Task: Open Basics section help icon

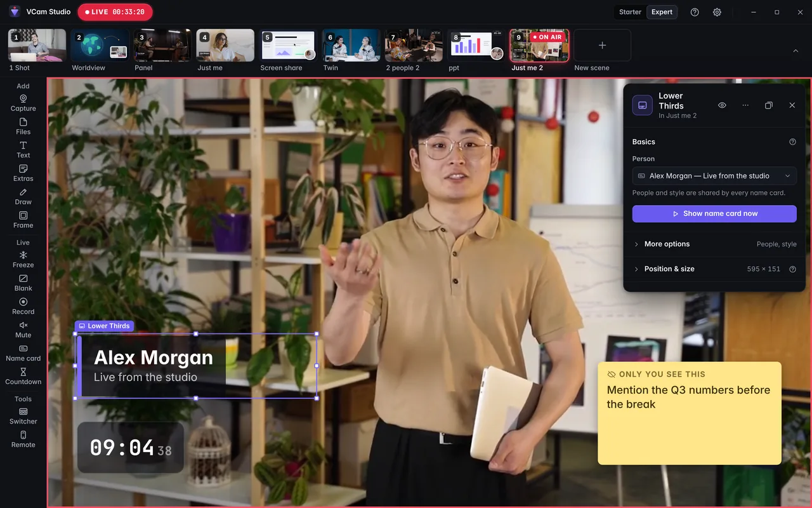Action: (792, 142)
